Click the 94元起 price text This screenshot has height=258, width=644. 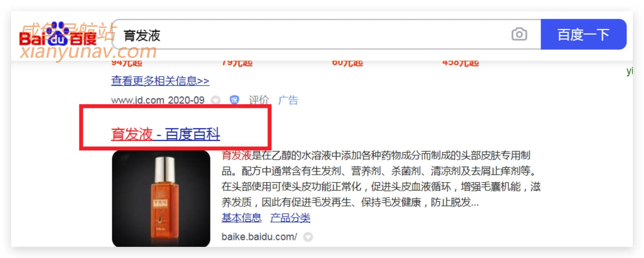[127, 63]
